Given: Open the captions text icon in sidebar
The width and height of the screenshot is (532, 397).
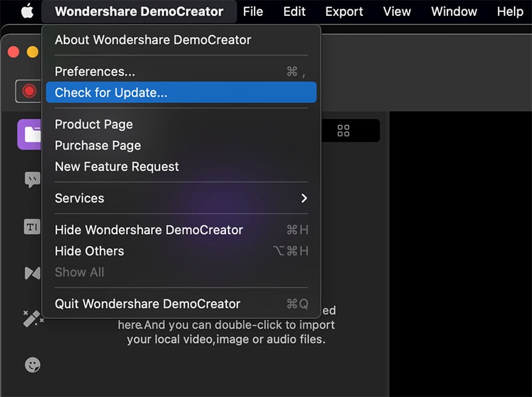Looking at the screenshot, I should tap(32, 227).
